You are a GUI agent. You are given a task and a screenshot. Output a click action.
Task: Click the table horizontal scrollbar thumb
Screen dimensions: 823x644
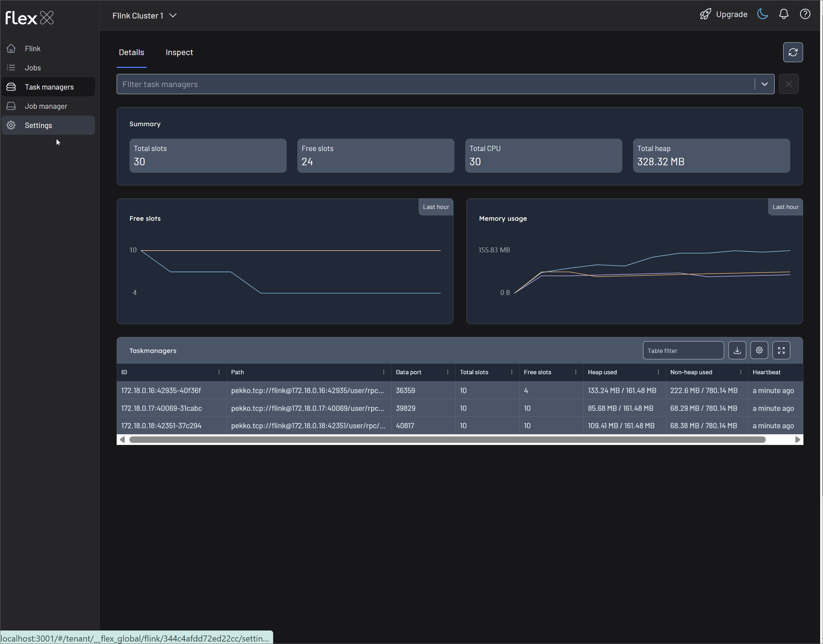(x=447, y=440)
